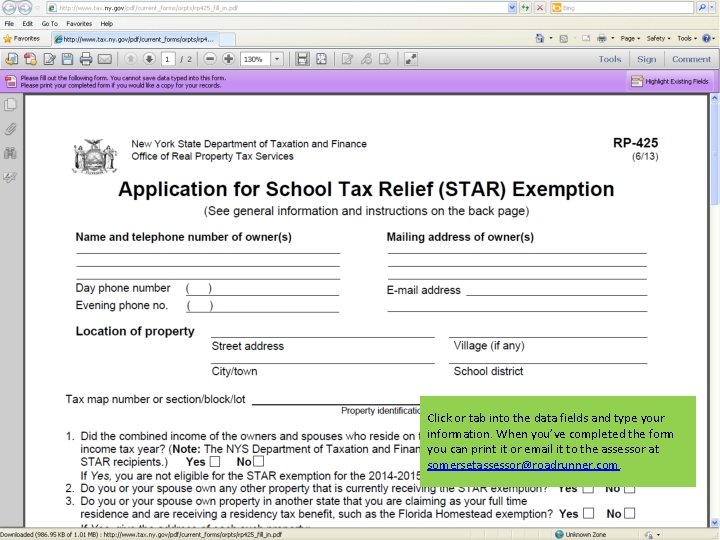Screen dimensions: 720x540
Task: Open the Sign pane
Action: 646,59
